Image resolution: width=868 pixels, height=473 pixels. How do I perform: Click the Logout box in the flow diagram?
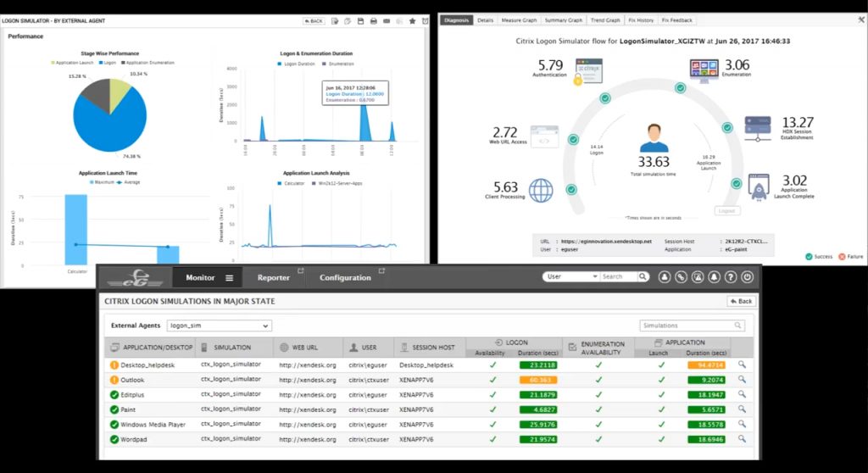[x=726, y=211]
